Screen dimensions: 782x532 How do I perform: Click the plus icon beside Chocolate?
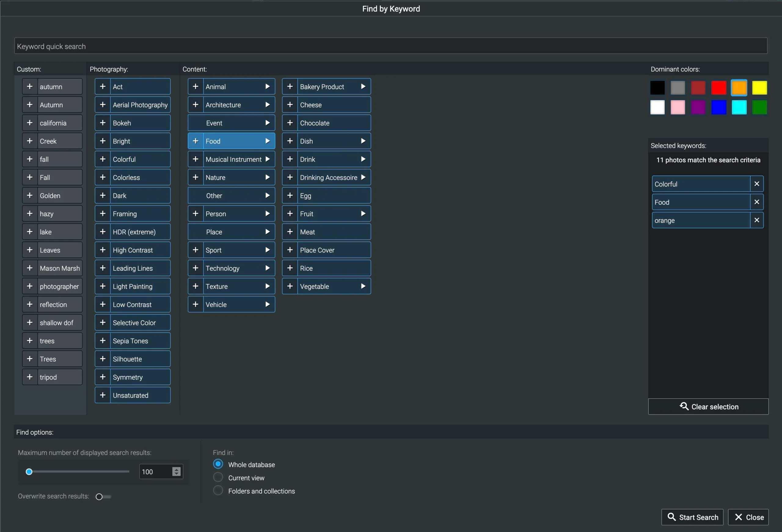(290, 123)
